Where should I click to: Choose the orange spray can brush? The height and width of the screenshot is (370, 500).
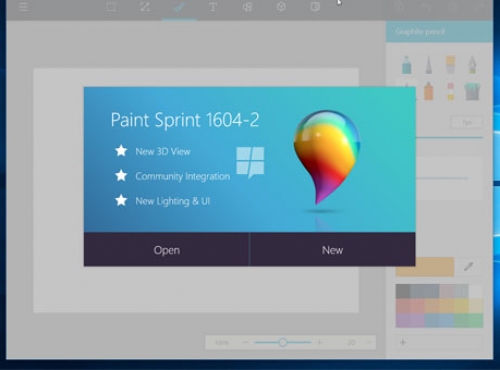coord(429,91)
